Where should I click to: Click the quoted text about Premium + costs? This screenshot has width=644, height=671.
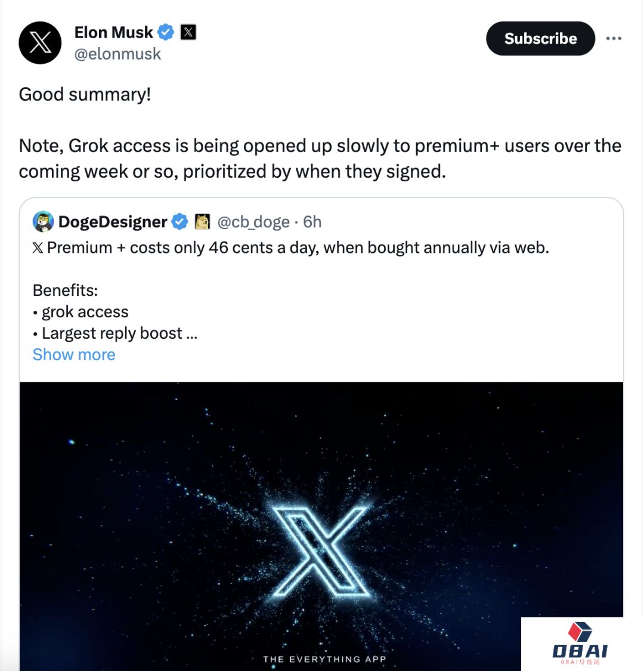pyautogui.click(x=298, y=247)
